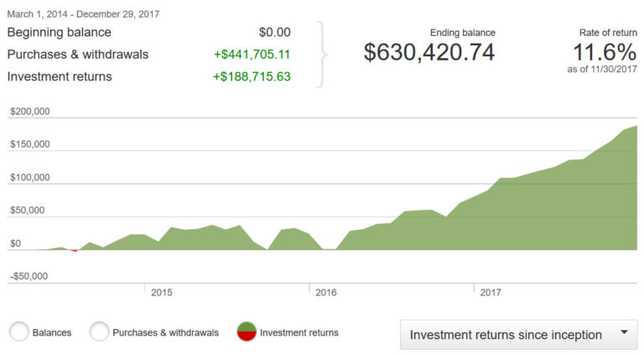This screenshot has height=355, width=644.
Task: Click the -$50,000 y-axis label
Action: (30, 276)
